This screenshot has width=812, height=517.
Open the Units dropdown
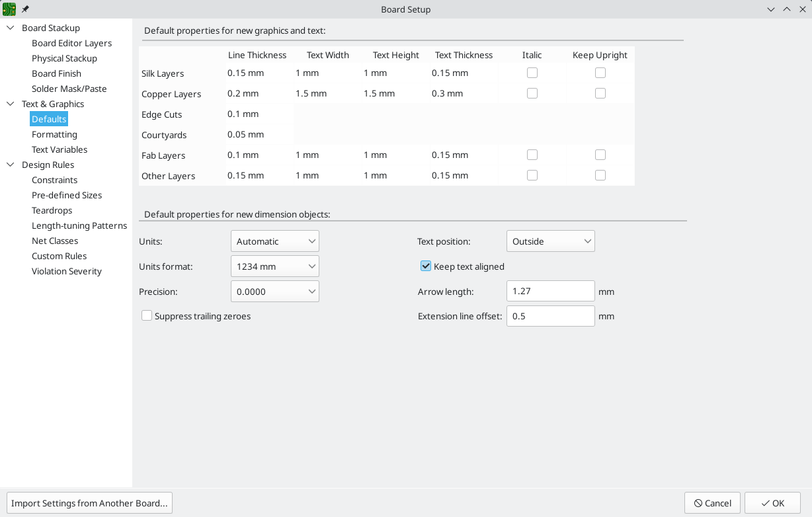275,241
